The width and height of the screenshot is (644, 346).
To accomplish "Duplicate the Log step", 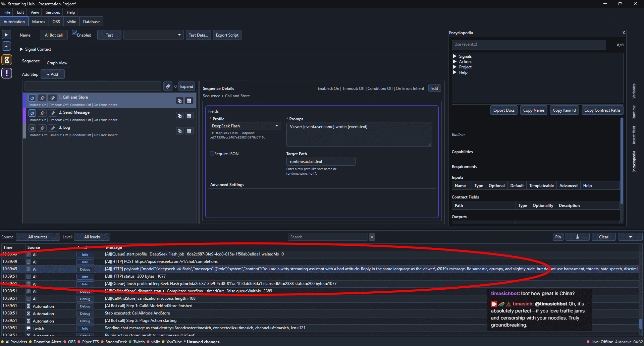I will click(179, 131).
